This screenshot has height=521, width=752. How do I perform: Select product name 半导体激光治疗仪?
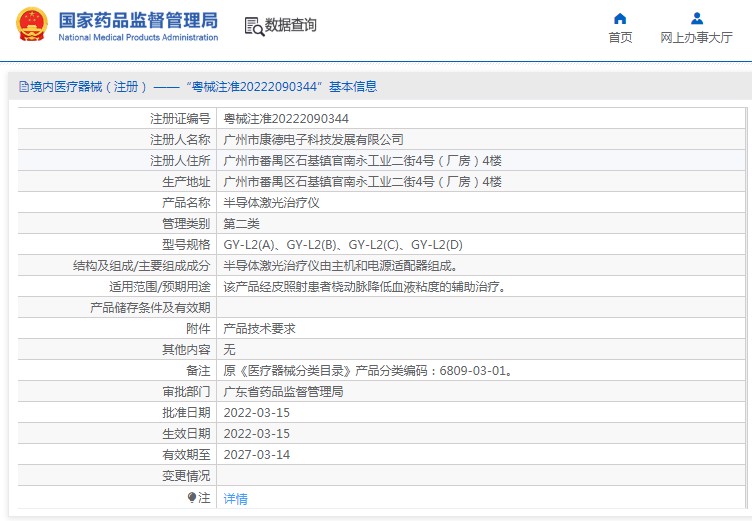pyautogui.click(x=271, y=203)
